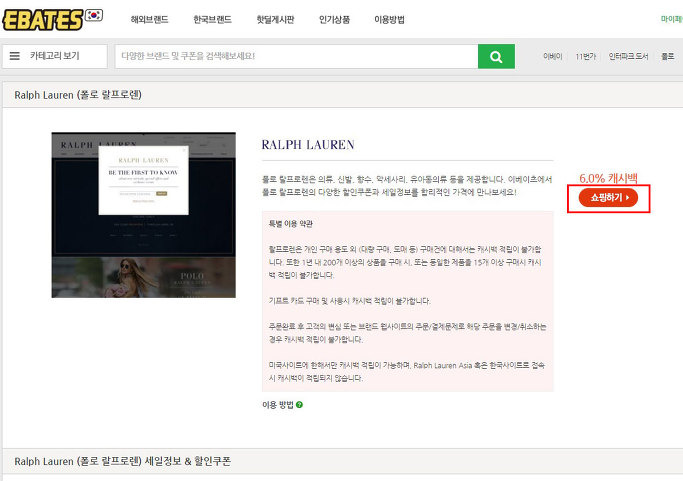Viewport: 683px width, 481px height.
Task: Open the 11번가 quick link
Action: [585, 56]
